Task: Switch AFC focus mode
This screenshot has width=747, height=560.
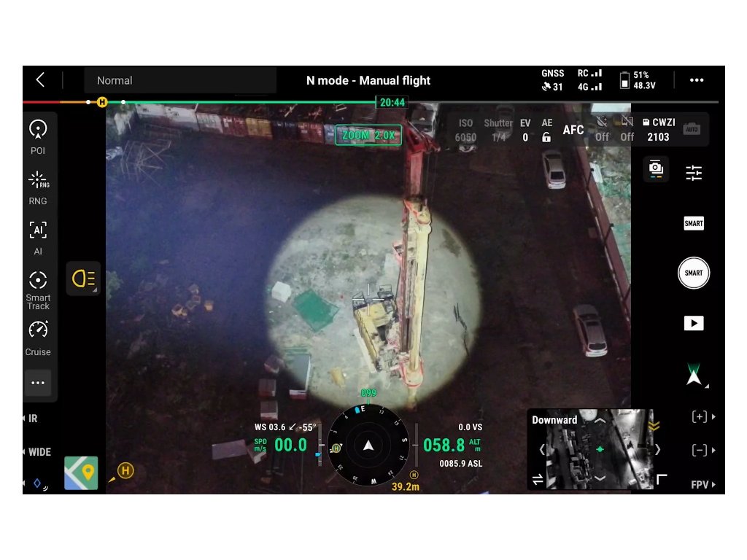Action: (573, 130)
